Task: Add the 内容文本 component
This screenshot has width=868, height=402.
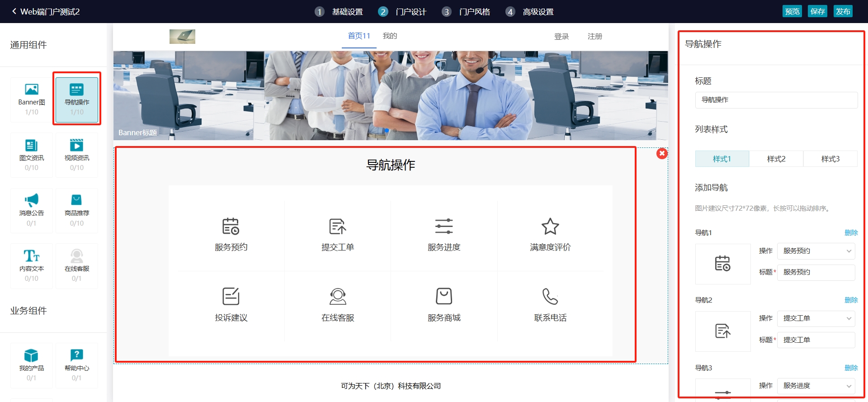Action: pos(32,266)
